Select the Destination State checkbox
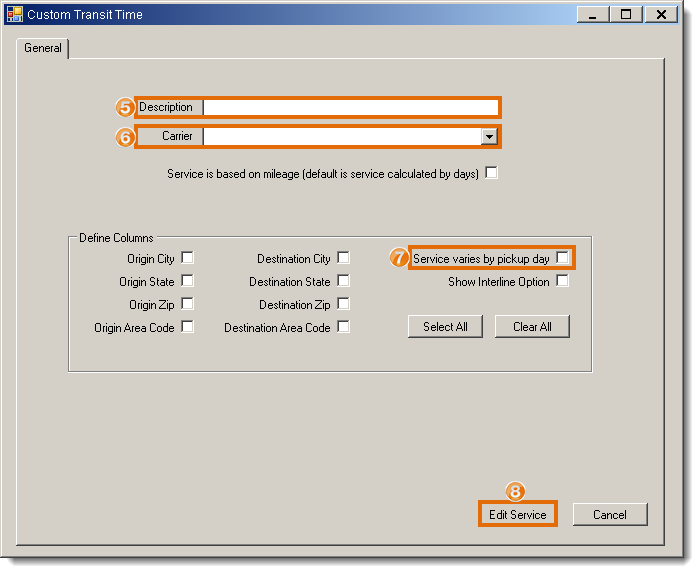Screen dimensions: 699x573 point(343,281)
